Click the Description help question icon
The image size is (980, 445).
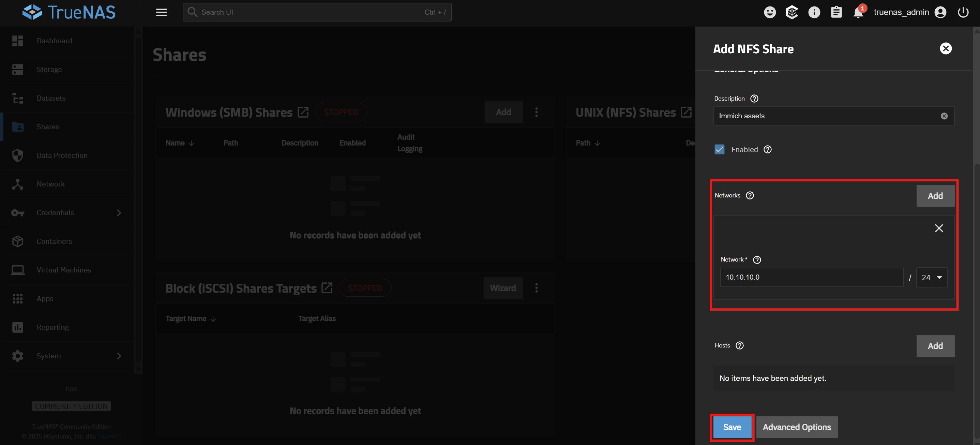point(754,99)
